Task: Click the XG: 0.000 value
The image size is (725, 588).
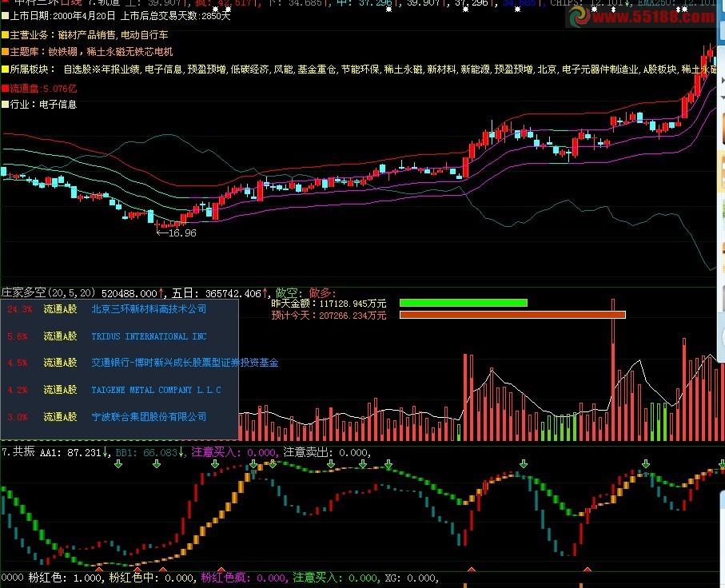Action: (x=410, y=578)
